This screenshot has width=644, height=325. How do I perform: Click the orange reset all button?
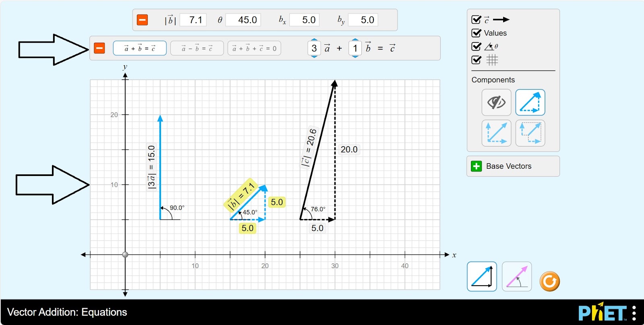pos(549,282)
